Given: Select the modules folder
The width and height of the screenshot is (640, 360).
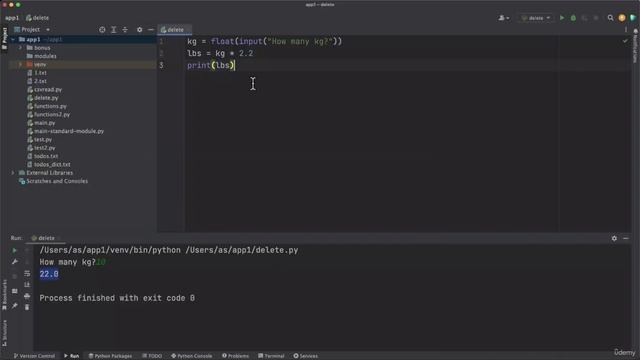Looking at the screenshot, I should [45, 56].
